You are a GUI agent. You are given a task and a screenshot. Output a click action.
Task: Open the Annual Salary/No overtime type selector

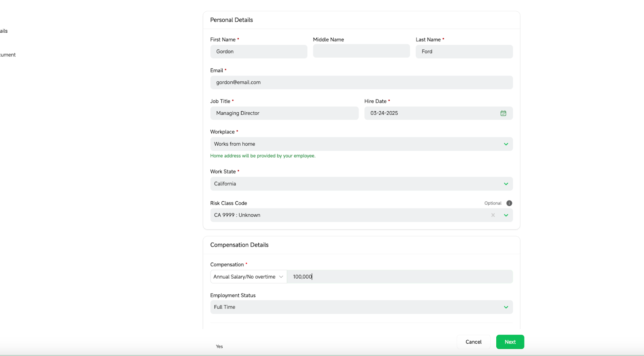point(248,277)
